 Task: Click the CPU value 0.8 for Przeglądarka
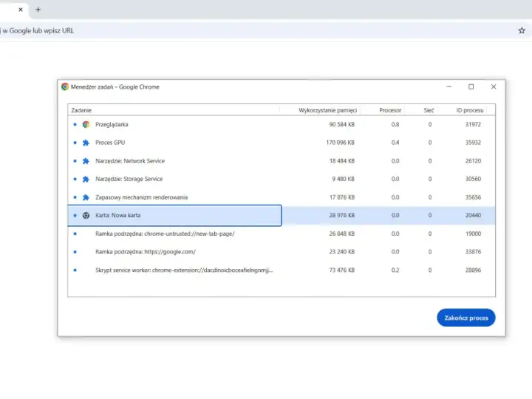pyautogui.click(x=395, y=125)
